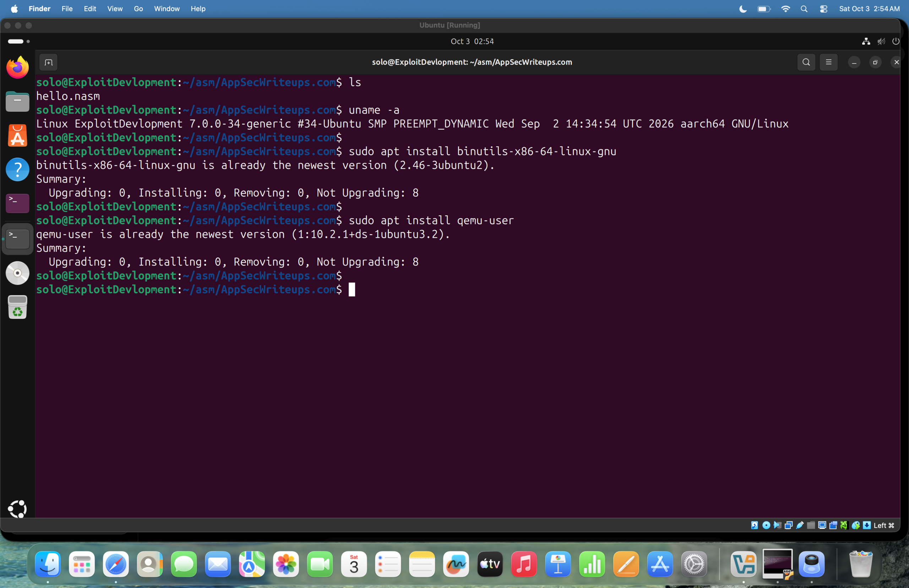909x588 pixels.
Task: Open Finder in the macOS Dock
Action: (48, 564)
